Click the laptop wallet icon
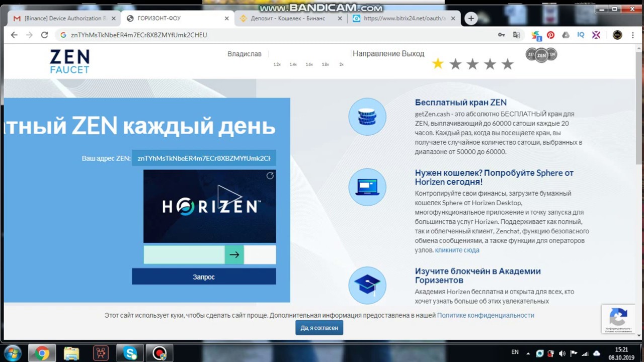The image size is (644, 362). coord(367,187)
